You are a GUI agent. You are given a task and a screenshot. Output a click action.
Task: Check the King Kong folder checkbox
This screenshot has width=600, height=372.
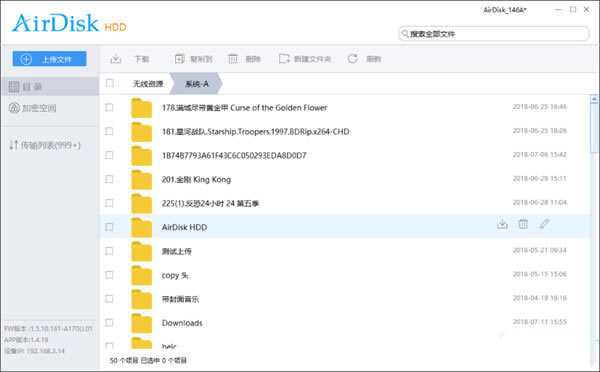pos(109,179)
